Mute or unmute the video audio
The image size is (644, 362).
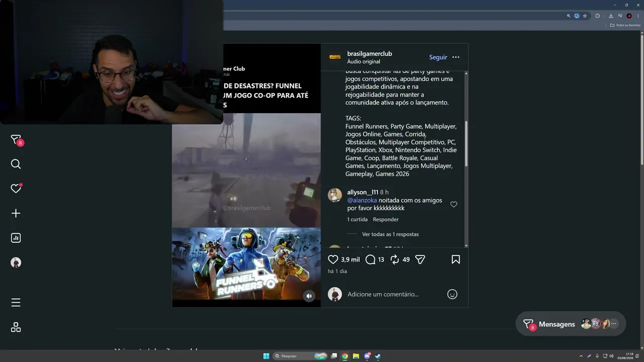tap(309, 296)
